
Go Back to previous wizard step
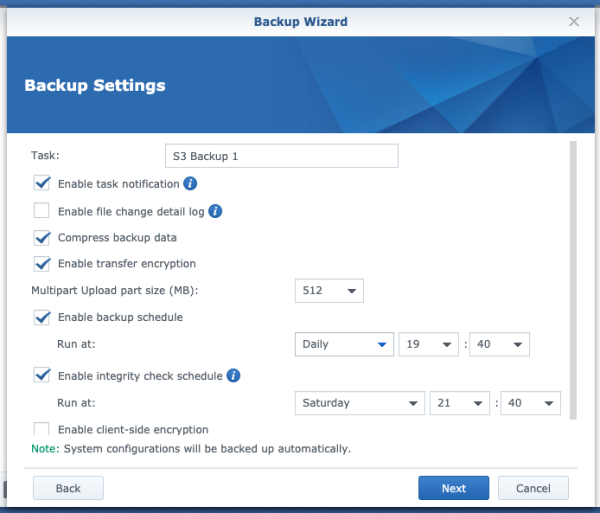click(x=68, y=488)
